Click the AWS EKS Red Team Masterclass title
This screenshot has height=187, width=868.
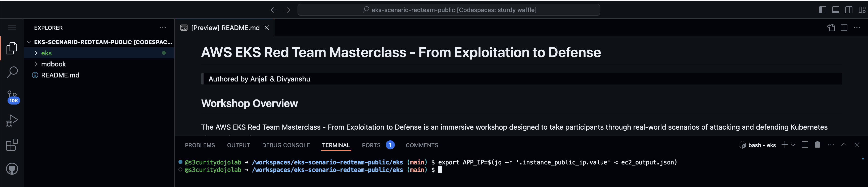pyautogui.click(x=401, y=52)
